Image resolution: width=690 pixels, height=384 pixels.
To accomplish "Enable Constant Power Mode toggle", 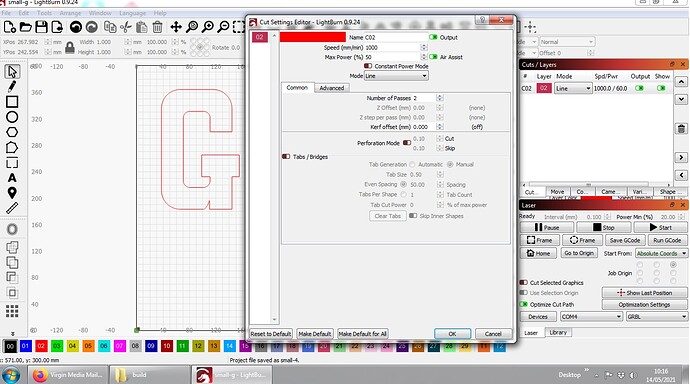I will coord(368,66).
